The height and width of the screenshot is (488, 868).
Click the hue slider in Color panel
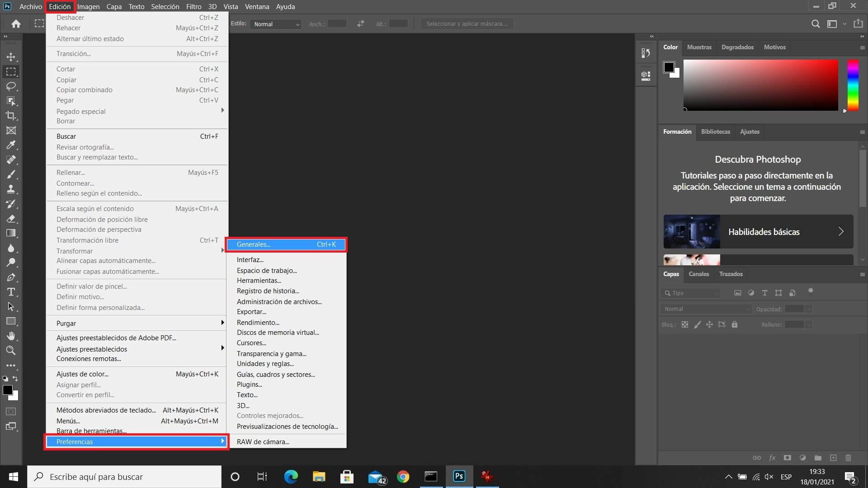click(x=853, y=85)
